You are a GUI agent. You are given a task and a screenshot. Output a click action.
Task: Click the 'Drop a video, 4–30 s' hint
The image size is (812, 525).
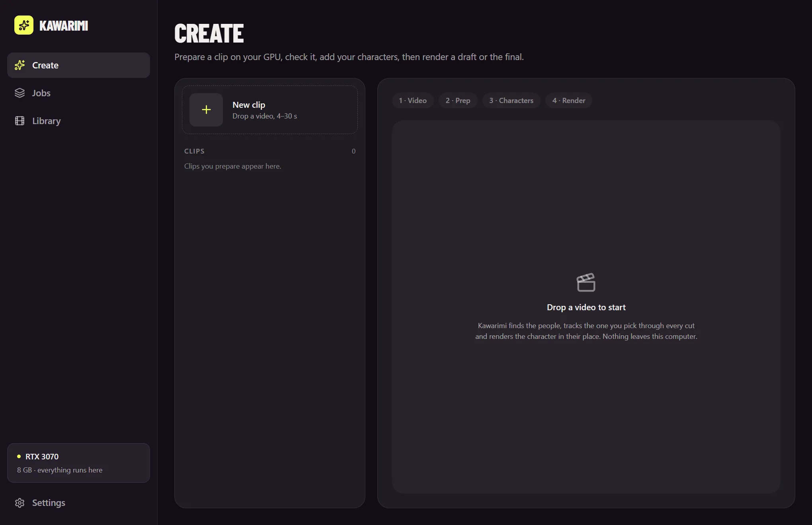tap(265, 116)
